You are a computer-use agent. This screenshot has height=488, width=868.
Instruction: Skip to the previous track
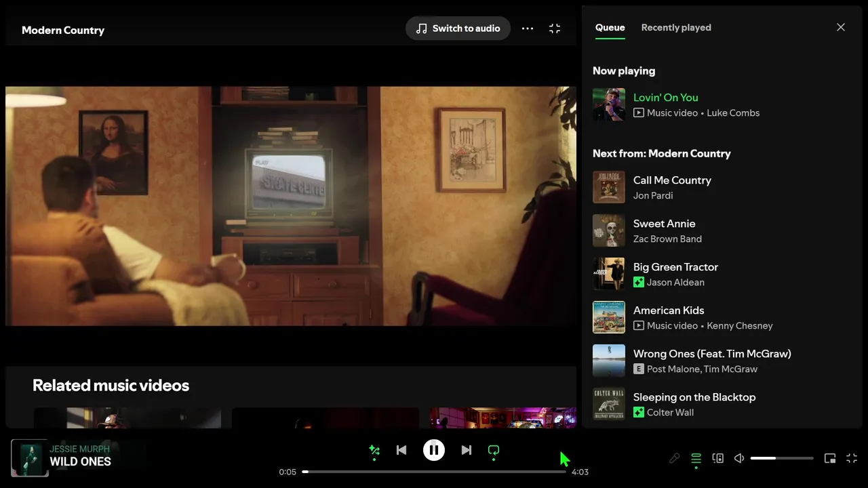pyautogui.click(x=401, y=450)
